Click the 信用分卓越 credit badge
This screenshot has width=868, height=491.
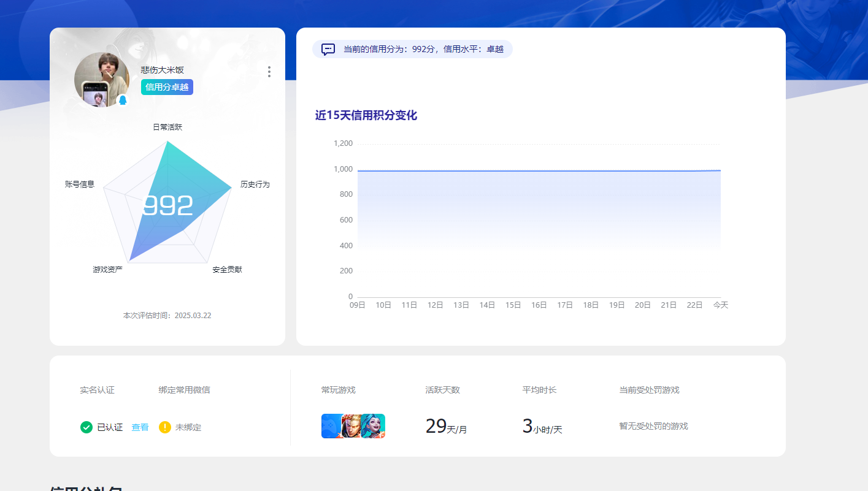[167, 87]
